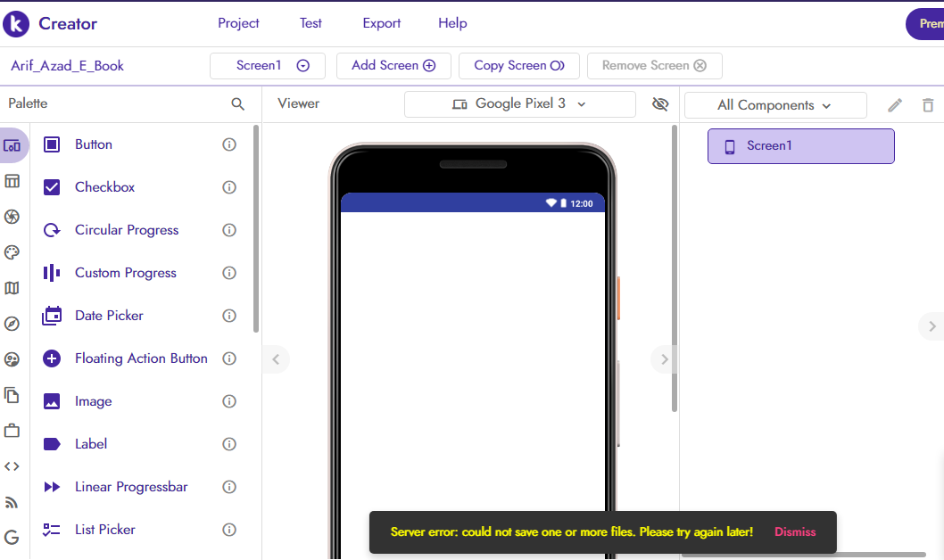Open the Export menu
The height and width of the screenshot is (560, 944).
(x=381, y=23)
